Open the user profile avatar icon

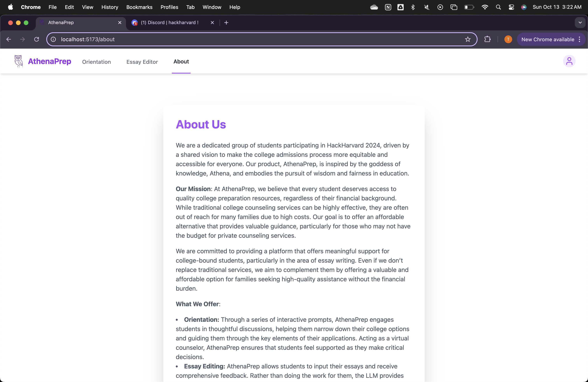(569, 61)
